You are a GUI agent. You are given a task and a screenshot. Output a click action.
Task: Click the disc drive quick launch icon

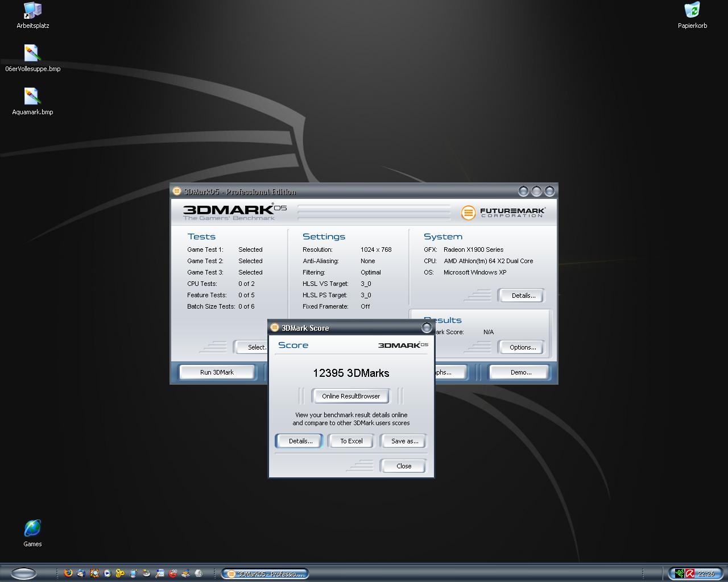146,573
